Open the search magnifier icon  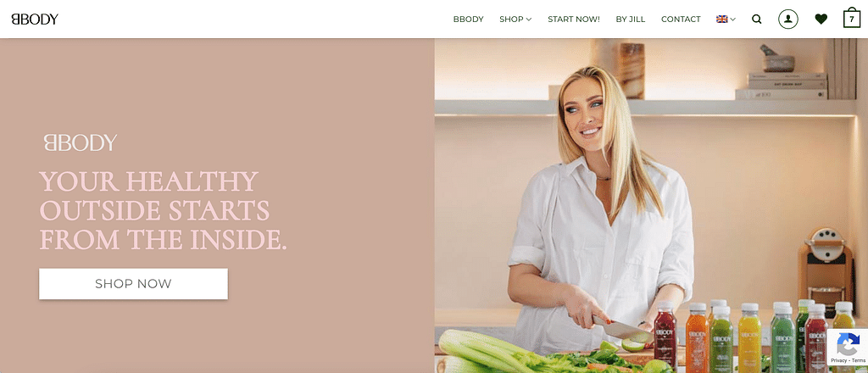(756, 19)
